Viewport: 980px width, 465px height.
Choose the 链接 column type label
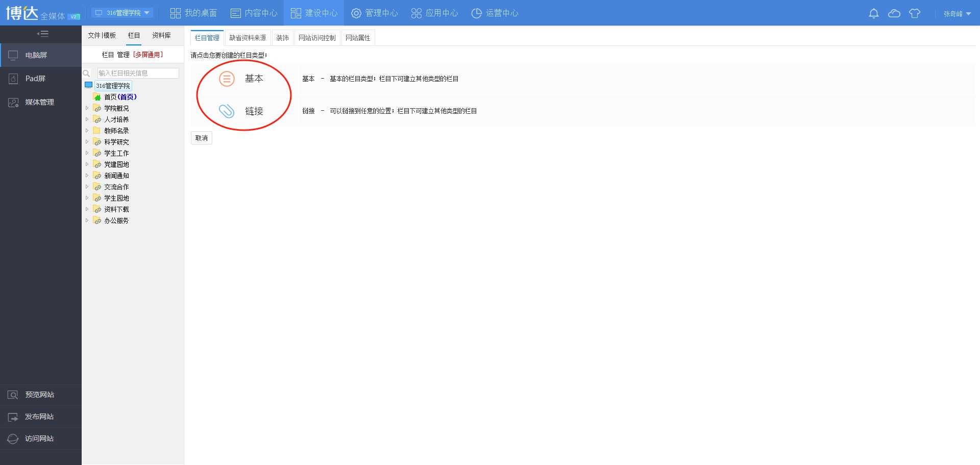[x=254, y=111]
